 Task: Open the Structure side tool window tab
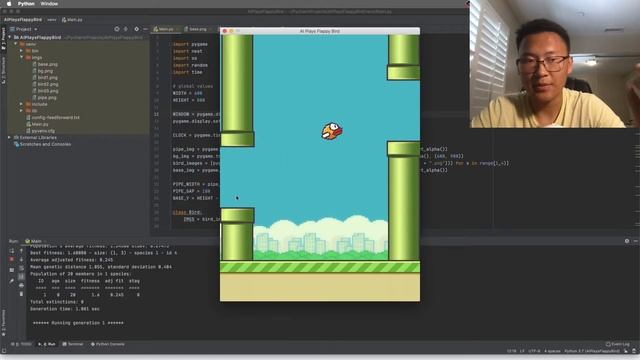3,71
